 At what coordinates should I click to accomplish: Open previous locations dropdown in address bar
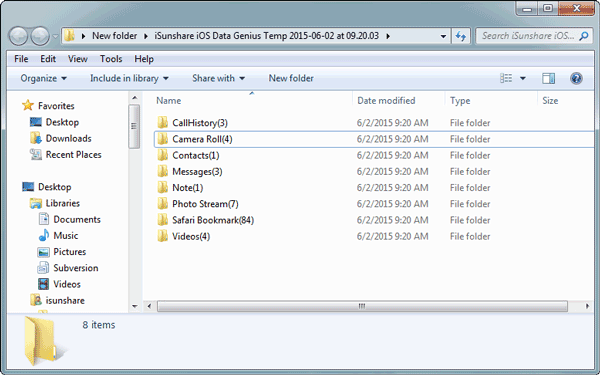point(443,36)
